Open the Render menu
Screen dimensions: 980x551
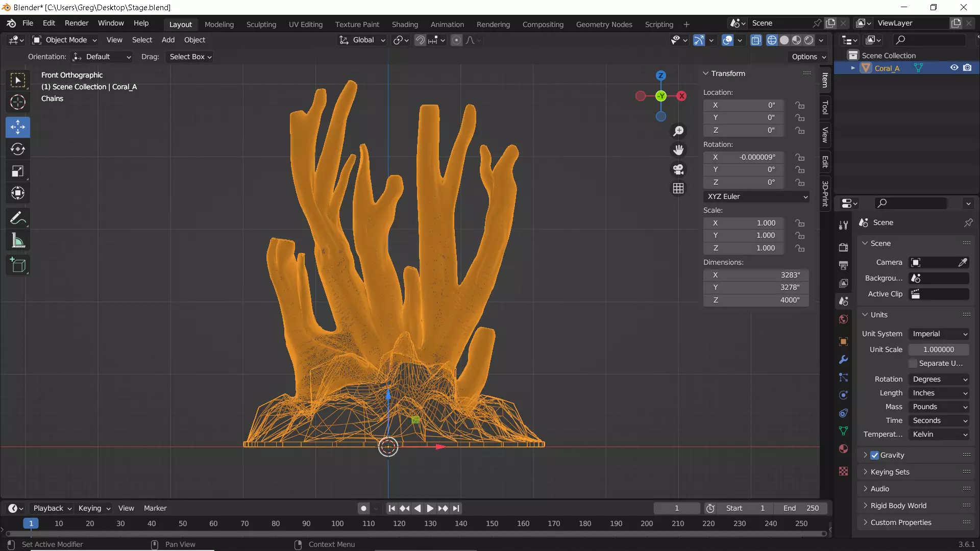77,23
